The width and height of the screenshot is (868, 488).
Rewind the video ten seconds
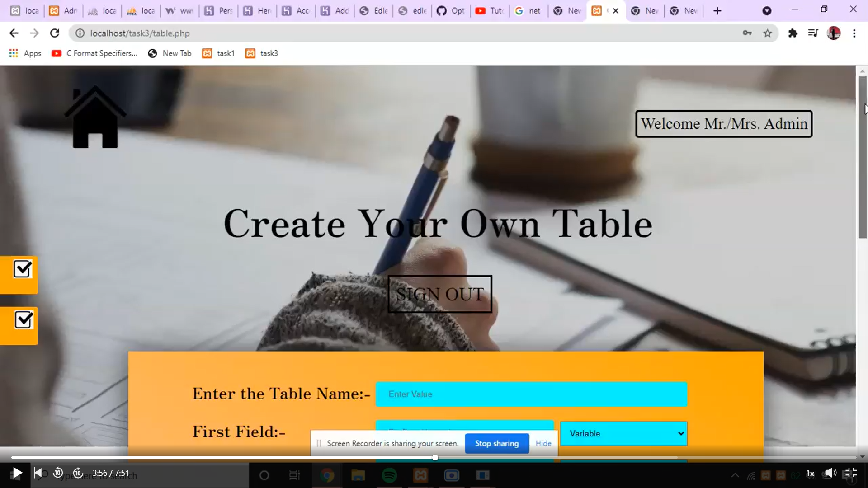coord(58,473)
